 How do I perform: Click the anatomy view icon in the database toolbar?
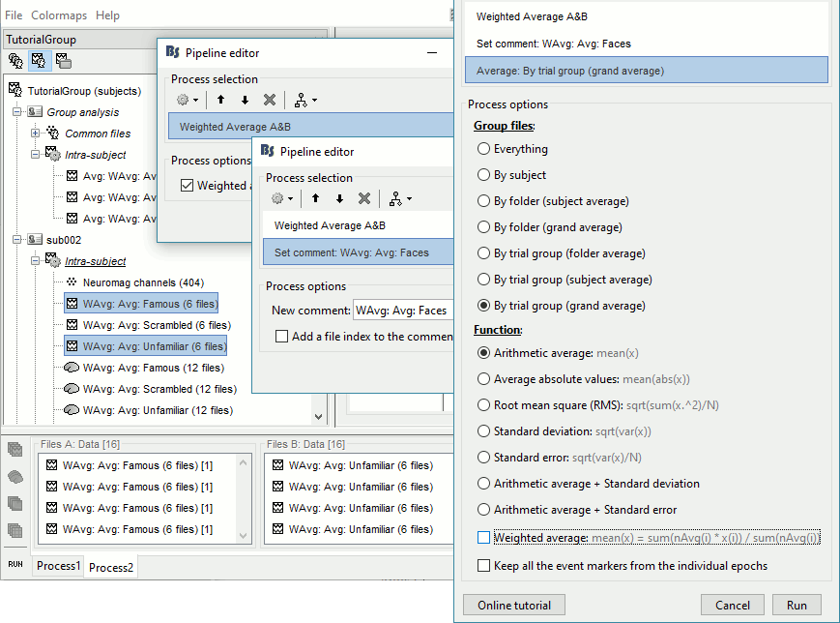[15, 61]
